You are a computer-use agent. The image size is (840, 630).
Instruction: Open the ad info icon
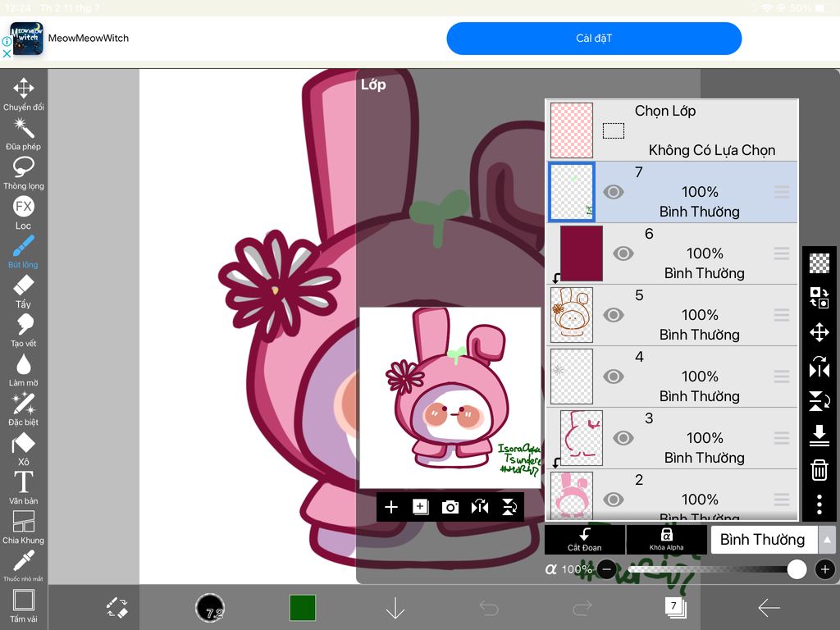tap(7, 41)
